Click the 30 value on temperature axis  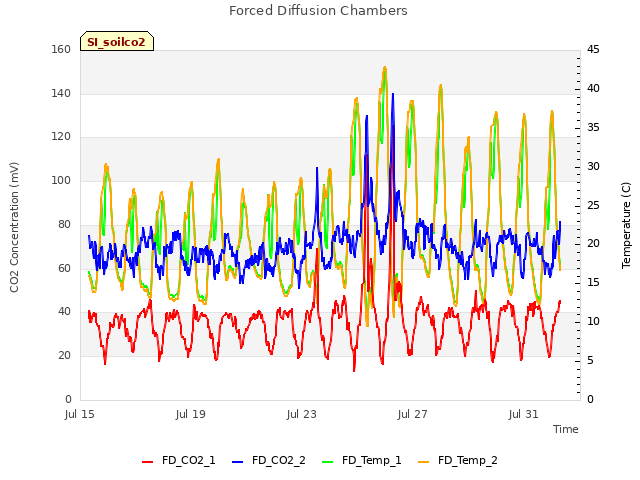(x=593, y=167)
